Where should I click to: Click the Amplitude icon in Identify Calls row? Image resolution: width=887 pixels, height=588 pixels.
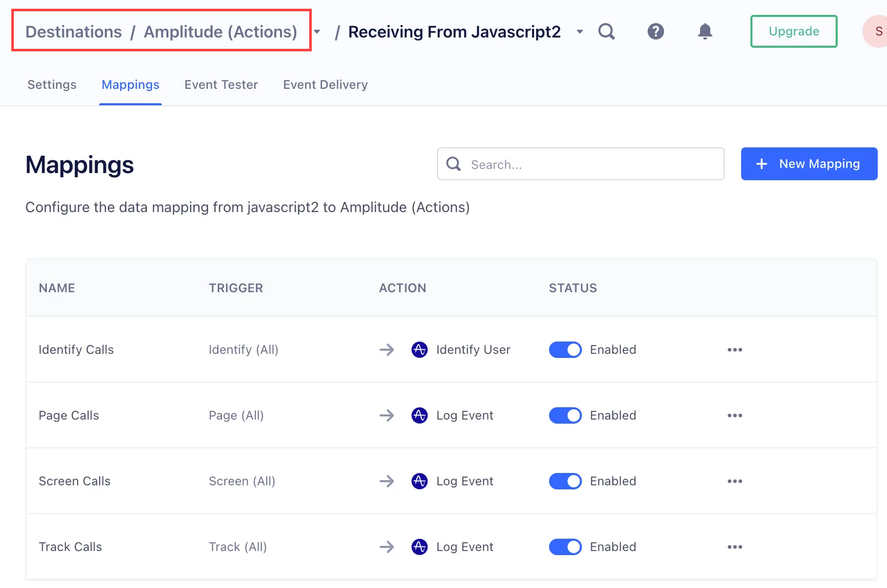(x=420, y=350)
